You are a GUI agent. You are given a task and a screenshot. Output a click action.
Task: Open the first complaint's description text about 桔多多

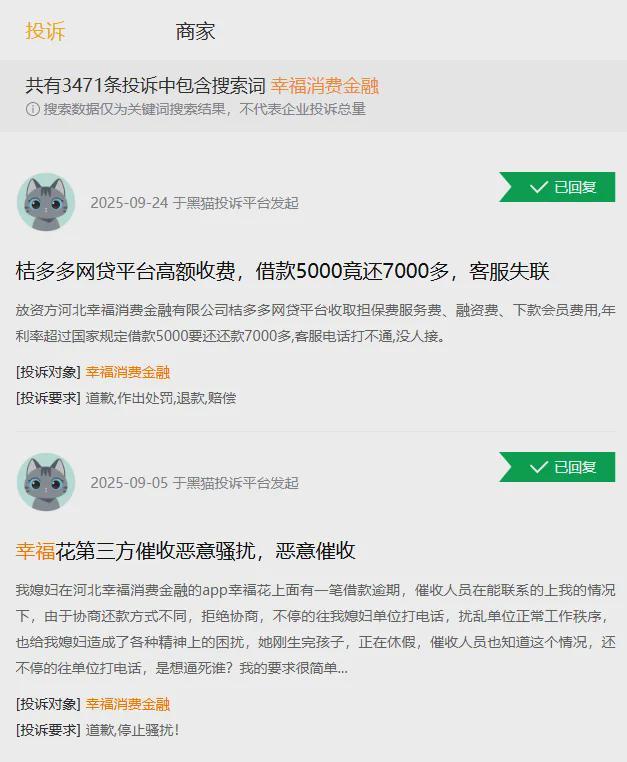coord(315,323)
